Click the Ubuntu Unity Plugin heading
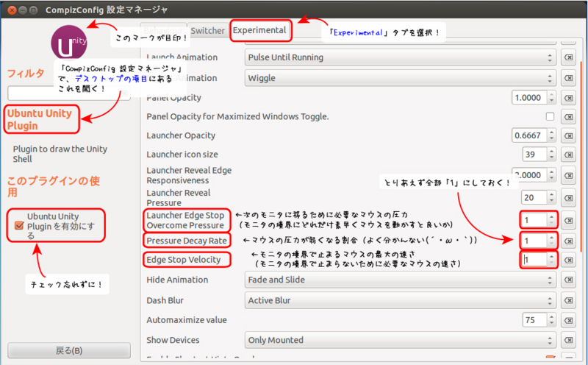This screenshot has width=588, height=365. 40,119
